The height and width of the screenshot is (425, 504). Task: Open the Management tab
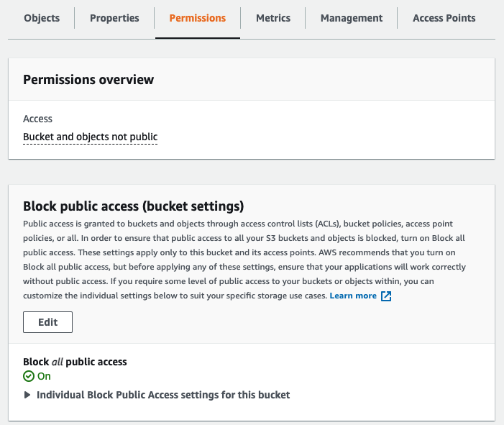click(x=352, y=18)
